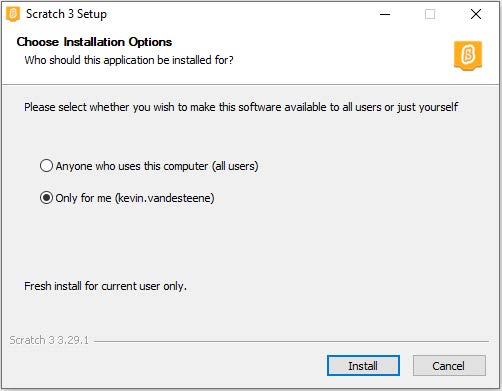This screenshot has width=502, height=391.
Task: Click the empty title bar area beside the title
Action: pos(240,14)
